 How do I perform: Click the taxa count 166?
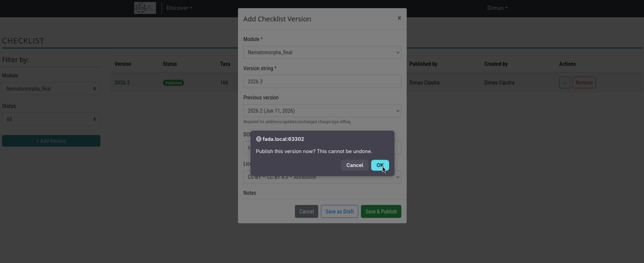coord(224,83)
